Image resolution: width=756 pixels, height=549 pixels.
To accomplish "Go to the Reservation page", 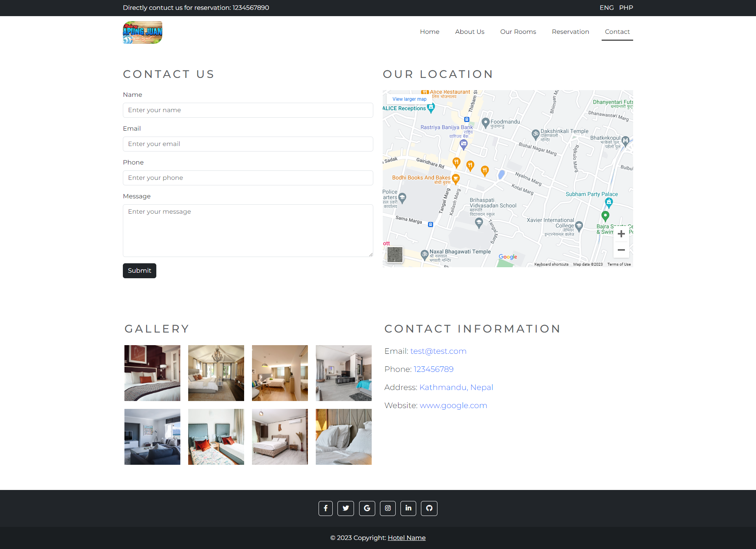I will (571, 31).
